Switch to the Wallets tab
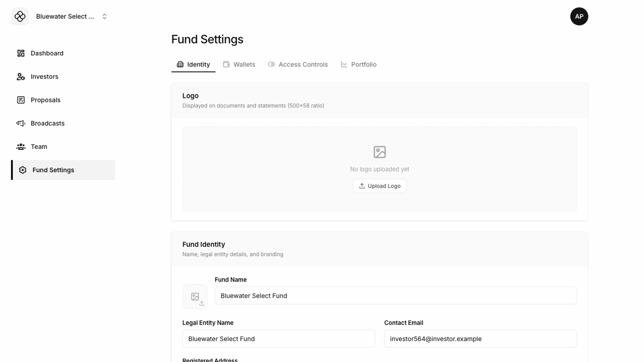This screenshot has width=644, height=362. 239,64
